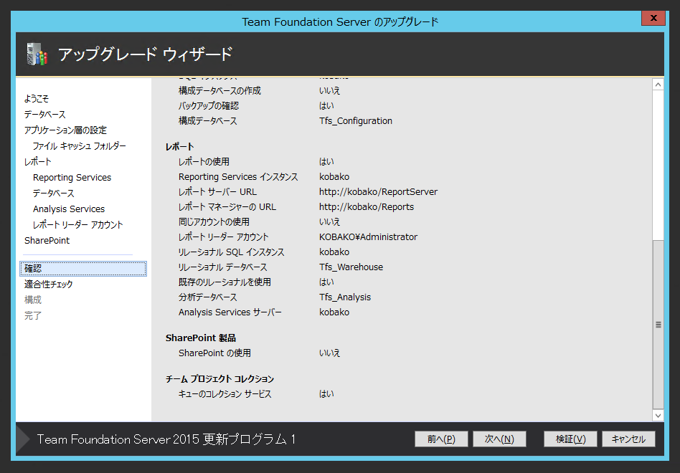Cancel the wizard with キャンセル

[628, 439]
